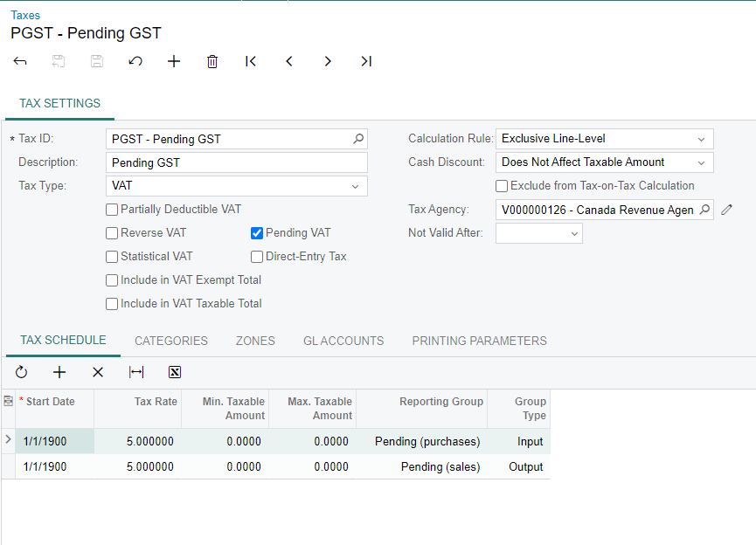Click into the Description field

[236, 162]
